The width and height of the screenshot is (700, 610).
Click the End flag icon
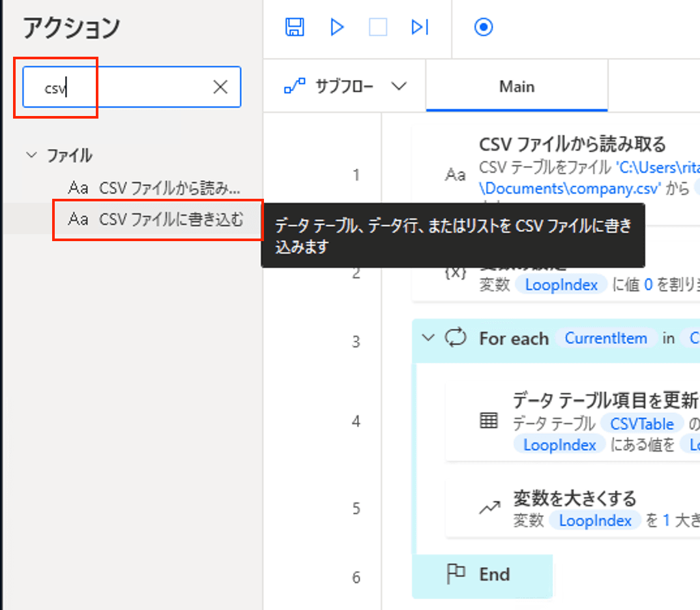456,574
